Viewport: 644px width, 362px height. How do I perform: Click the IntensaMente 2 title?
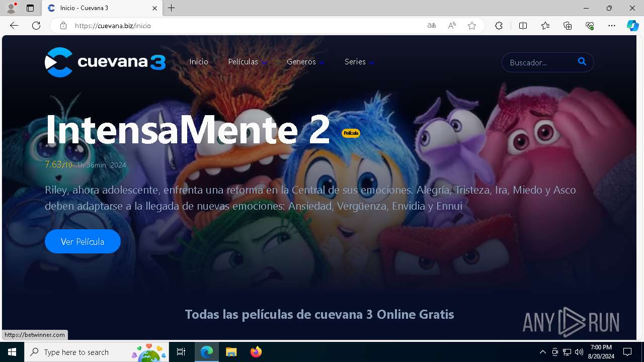point(188,129)
